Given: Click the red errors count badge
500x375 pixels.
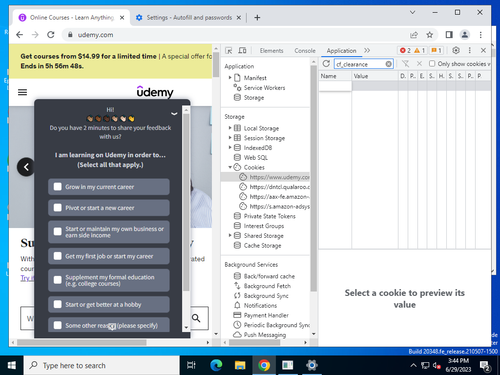Looking at the screenshot, I should coord(405,50).
